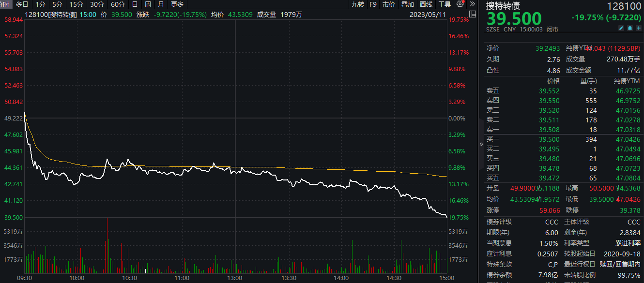Click the F9 button

coord(373,4)
